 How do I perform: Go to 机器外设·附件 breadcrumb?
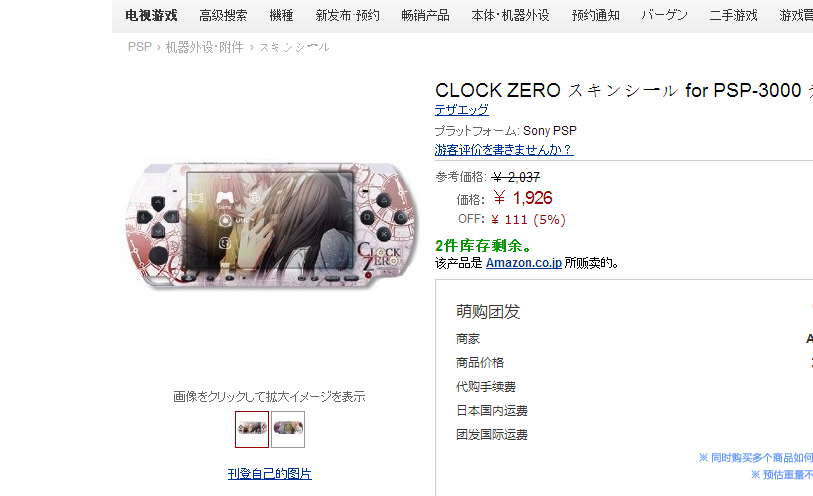click(204, 47)
